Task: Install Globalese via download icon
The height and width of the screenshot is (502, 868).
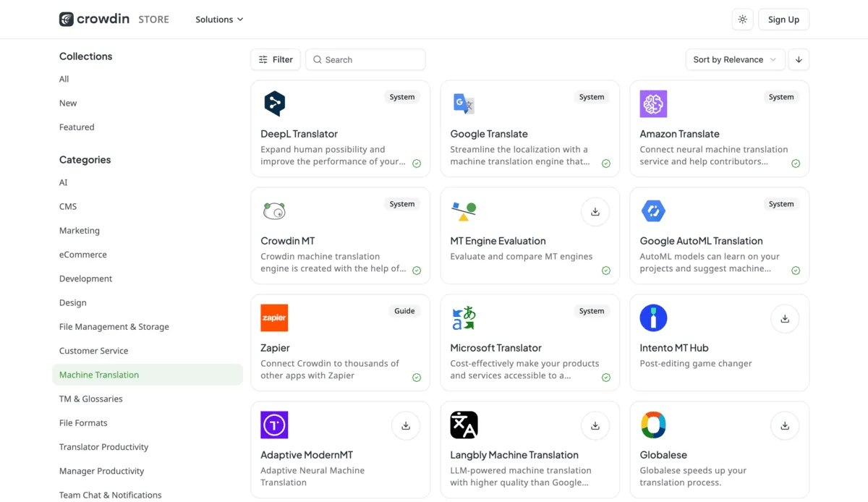Action: tap(785, 426)
